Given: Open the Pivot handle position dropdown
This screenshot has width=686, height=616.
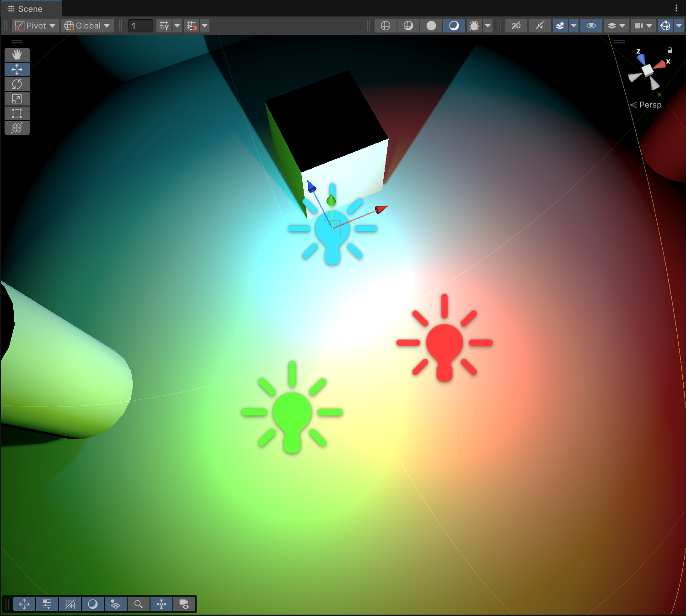Looking at the screenshot, I should (x=35, y=26).
